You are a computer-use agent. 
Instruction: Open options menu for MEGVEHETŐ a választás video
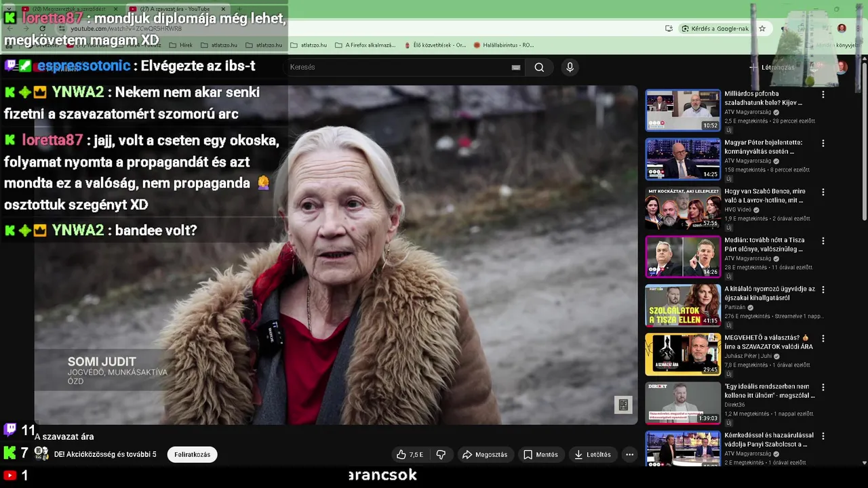point(823,339)
